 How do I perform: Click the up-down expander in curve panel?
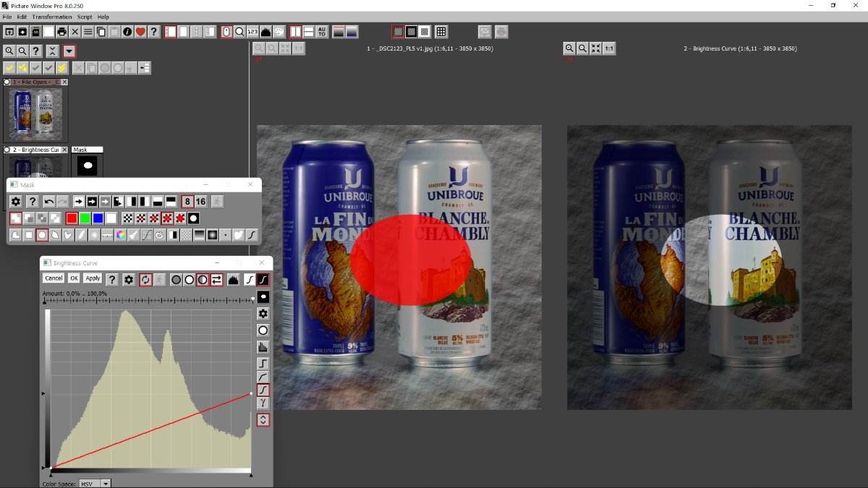(x=263, y=419)
